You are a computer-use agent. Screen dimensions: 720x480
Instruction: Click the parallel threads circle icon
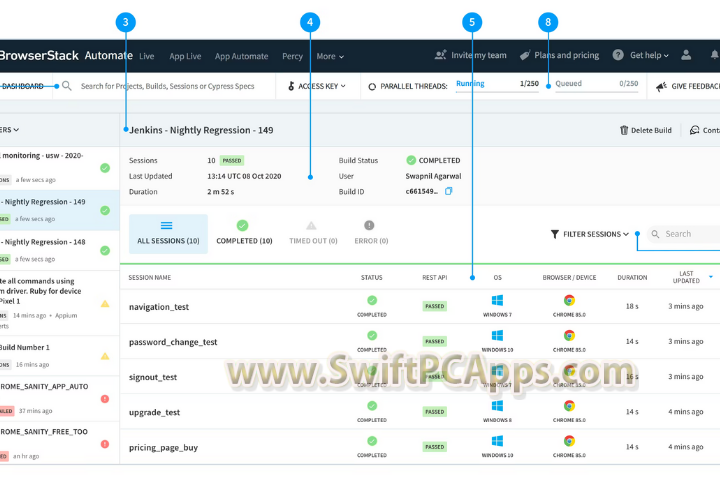[x=372, y=86]
